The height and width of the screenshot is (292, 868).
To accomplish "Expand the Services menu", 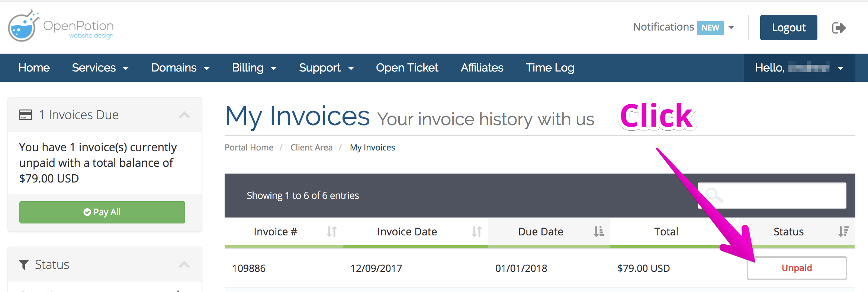I will (100, 68).
